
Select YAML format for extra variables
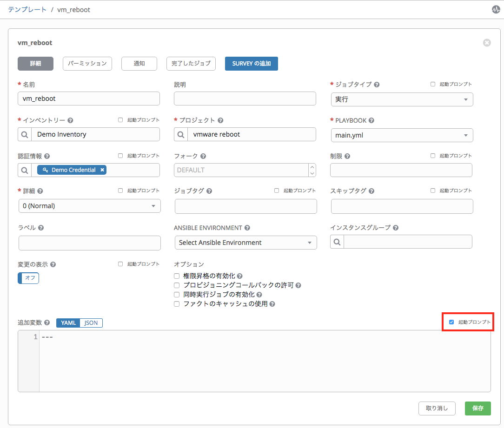[68, 323]
